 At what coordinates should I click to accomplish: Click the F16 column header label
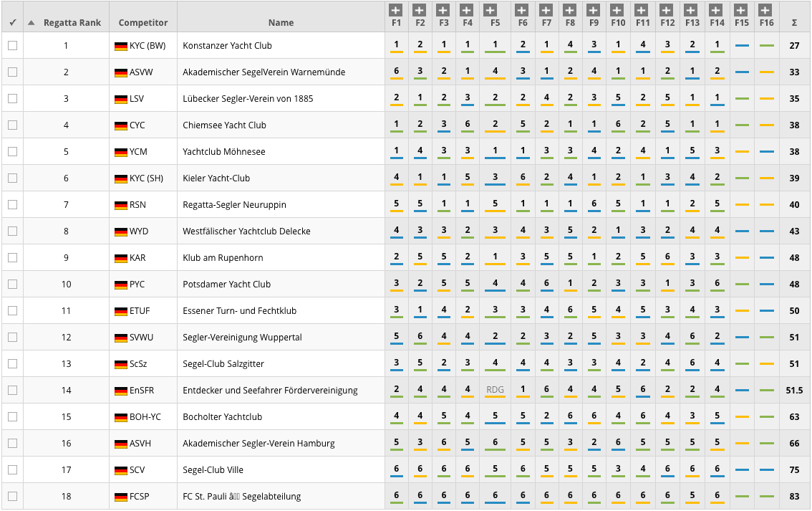pyautogui.click(x=766, y=23)
